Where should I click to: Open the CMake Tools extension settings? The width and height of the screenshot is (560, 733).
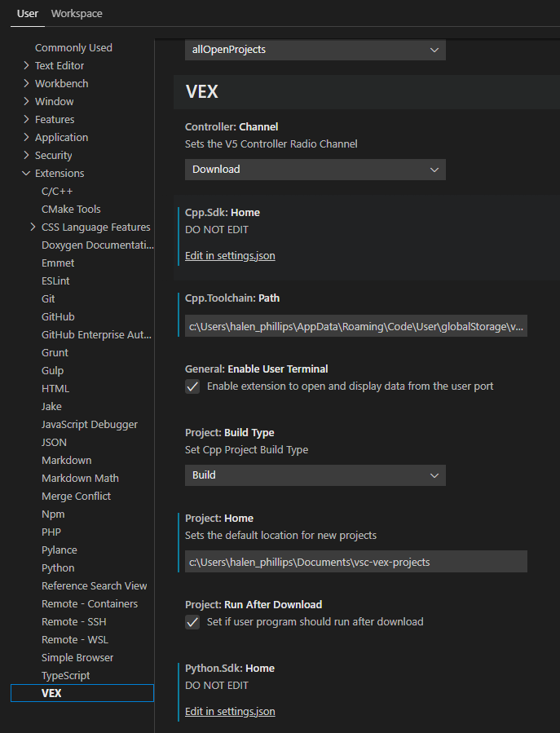point(71,210)
